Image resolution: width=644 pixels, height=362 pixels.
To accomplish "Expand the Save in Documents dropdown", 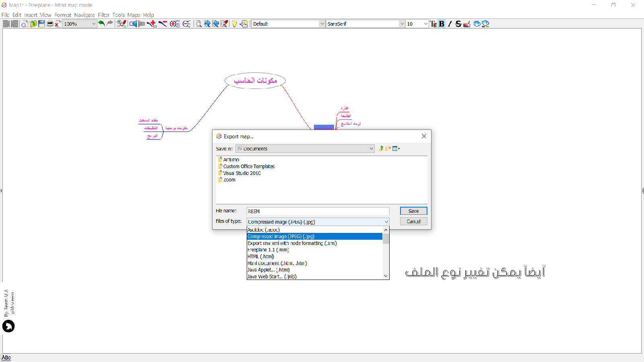I will click(x=371, y=149).
